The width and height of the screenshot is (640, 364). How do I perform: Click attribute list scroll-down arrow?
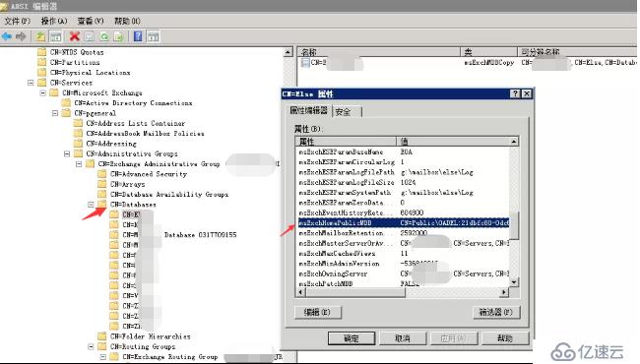coord(514,282)
